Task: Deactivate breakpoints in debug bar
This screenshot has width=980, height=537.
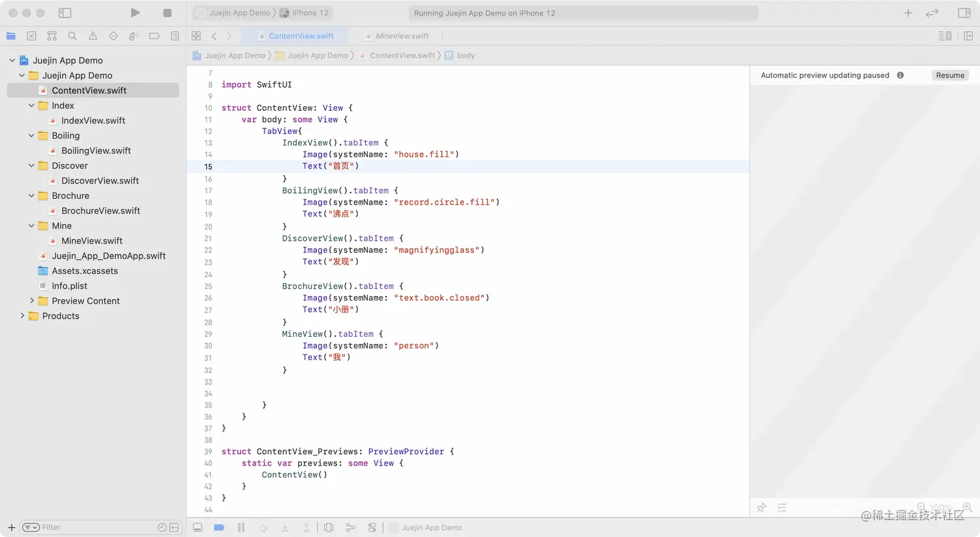Action: pos(219,527)
